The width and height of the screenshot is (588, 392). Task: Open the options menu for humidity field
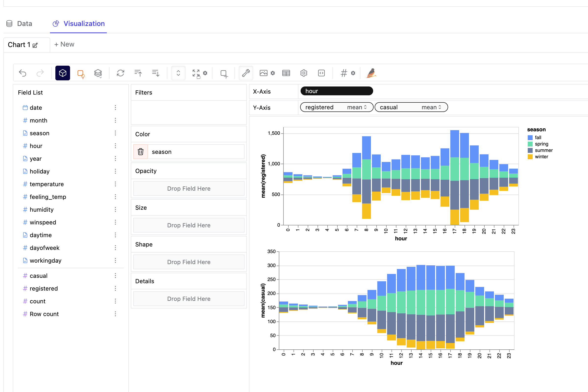click(x=115, y=209)
